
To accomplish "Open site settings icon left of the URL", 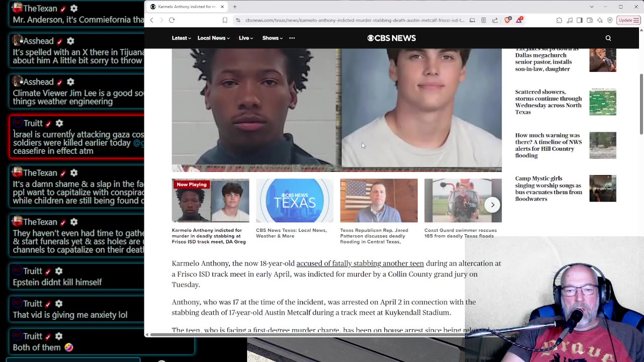I will click(238, 20).
